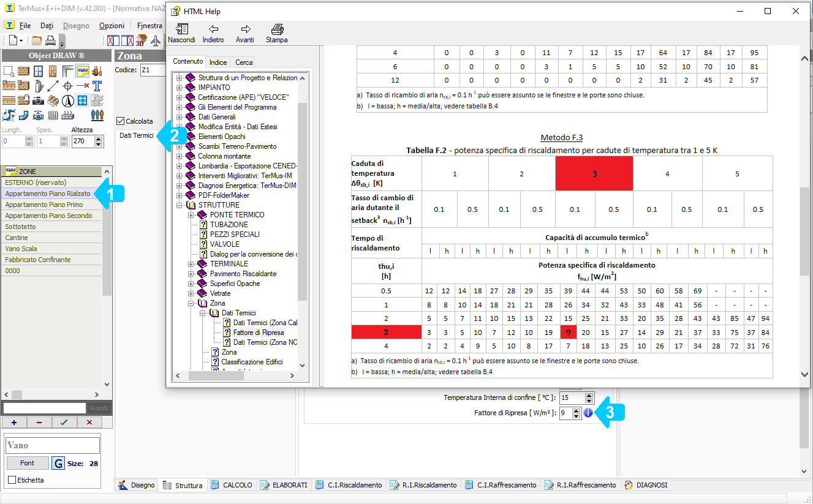Increase the Fattore di Ripresa value
The image size is (813, 504).
pos(576,410)
